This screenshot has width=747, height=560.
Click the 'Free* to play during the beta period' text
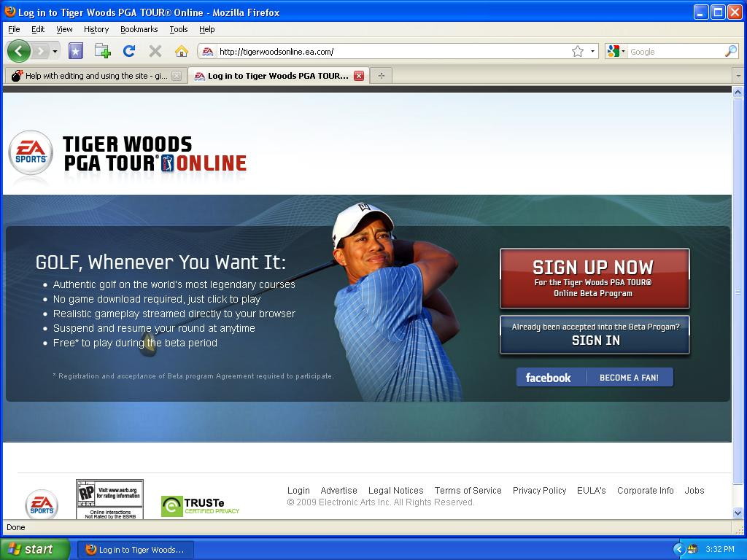[x=135, y=343]
